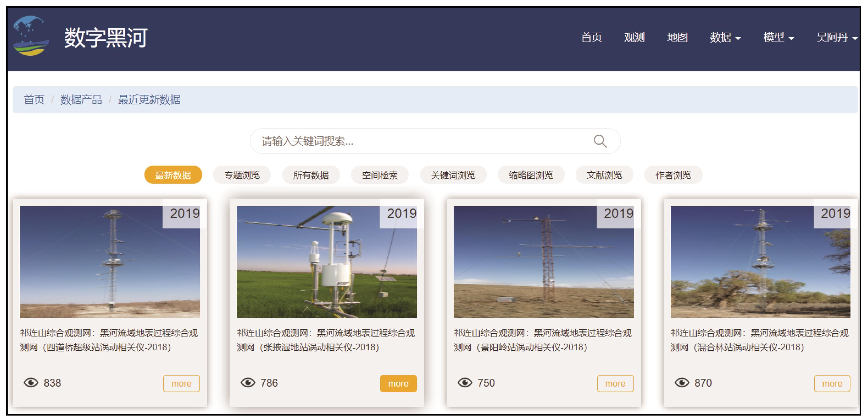Click the eye icon beside 838
This screenshot has width=868, height=420.
click(31, 382)
